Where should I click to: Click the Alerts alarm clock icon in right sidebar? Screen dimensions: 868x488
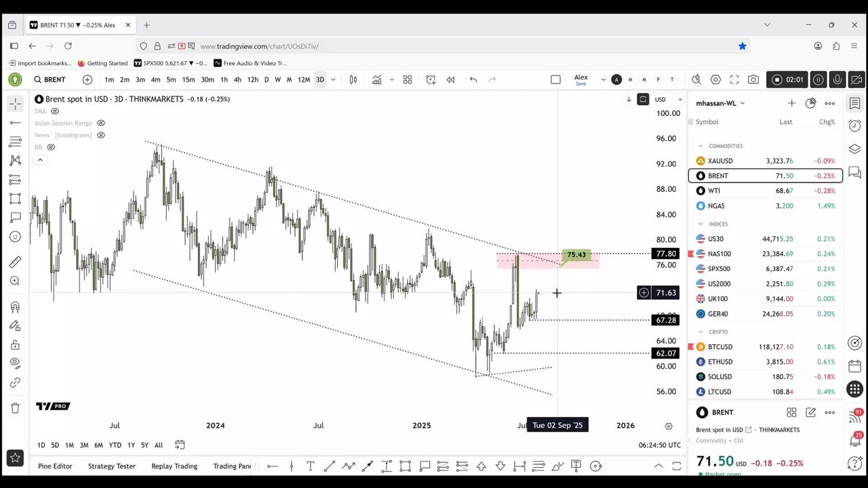click(854, 126)
